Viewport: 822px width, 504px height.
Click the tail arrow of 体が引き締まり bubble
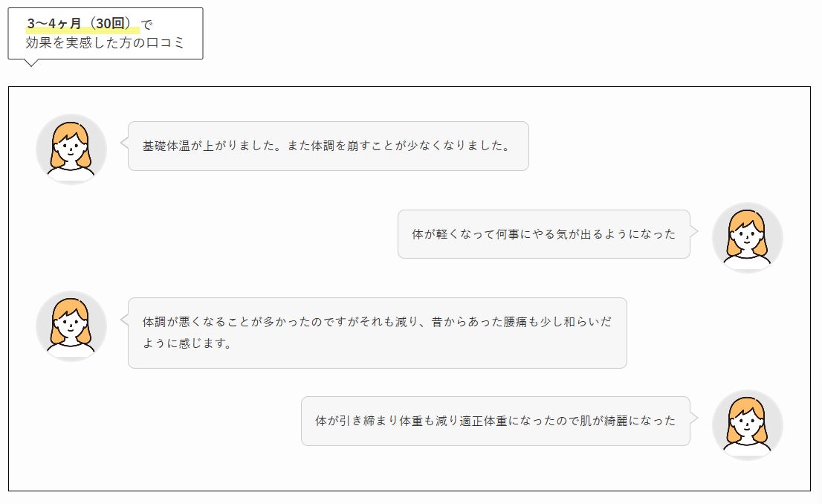pos(694,418)
